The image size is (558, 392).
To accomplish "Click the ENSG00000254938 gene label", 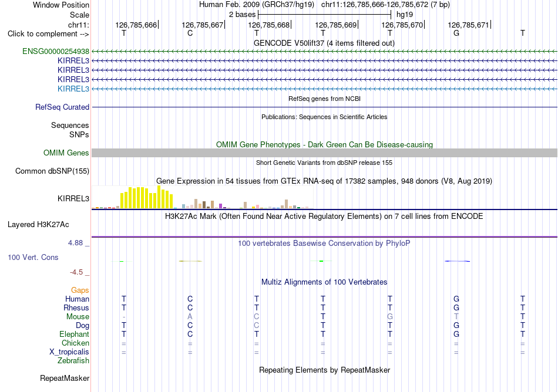I will [x=56, y=52].
